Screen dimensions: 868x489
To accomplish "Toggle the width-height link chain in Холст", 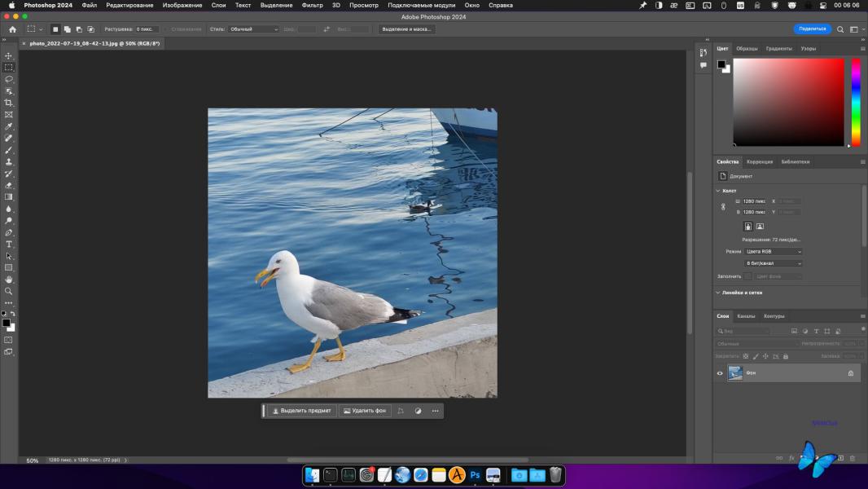I will click(723, 207).
